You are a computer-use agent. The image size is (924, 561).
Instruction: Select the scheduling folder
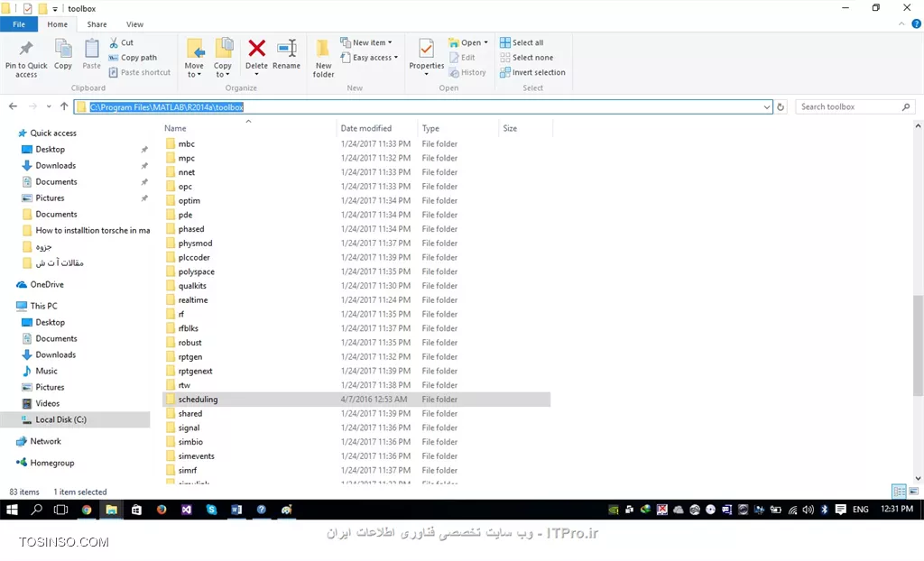pos(356,399)
